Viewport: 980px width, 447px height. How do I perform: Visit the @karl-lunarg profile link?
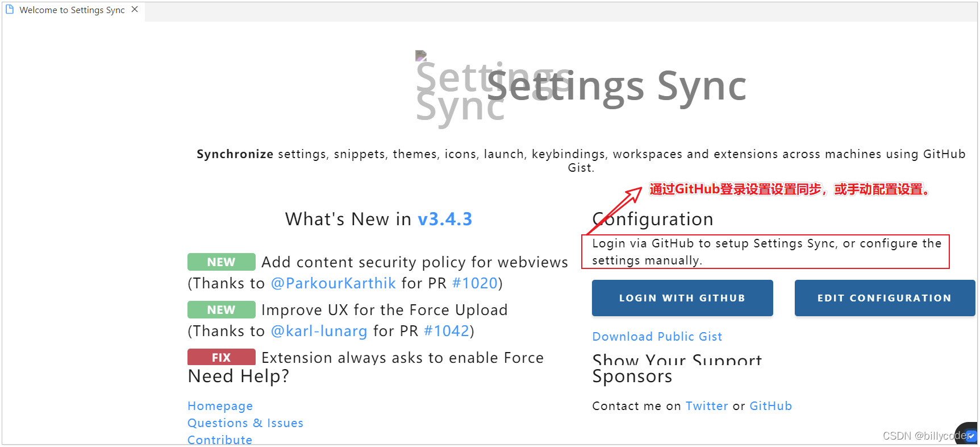[319, 331]
